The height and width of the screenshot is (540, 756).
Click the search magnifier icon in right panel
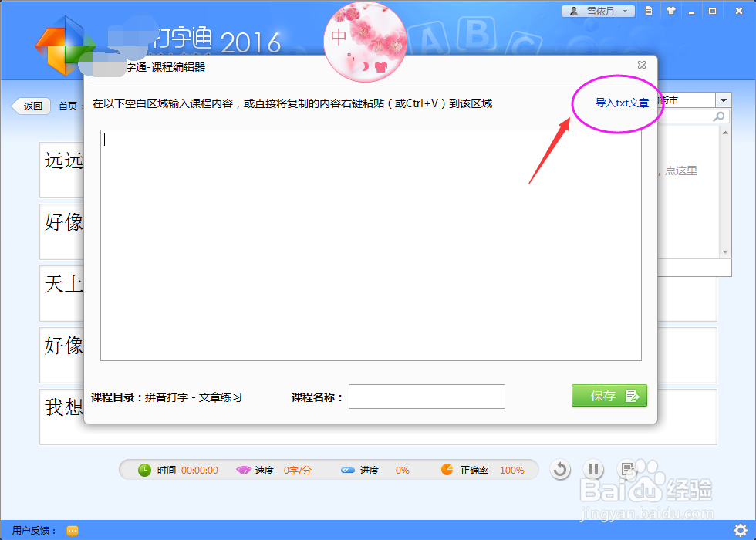click(718, 116)
